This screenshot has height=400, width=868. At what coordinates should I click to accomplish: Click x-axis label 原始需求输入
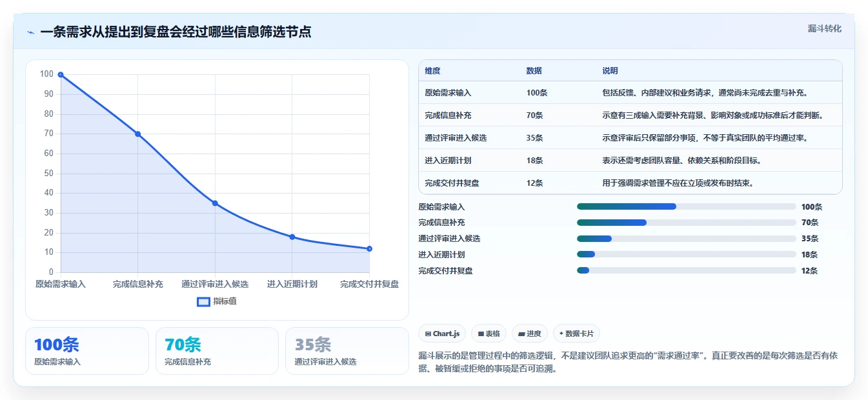pyautogui.click(x=61, y=284)
